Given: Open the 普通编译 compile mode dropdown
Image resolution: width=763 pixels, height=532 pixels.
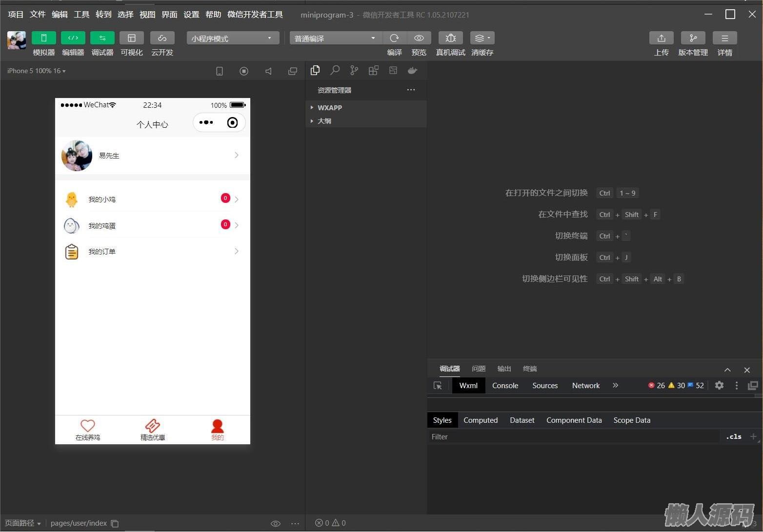Looking at the screenshot, I should [x=335, y=38].
